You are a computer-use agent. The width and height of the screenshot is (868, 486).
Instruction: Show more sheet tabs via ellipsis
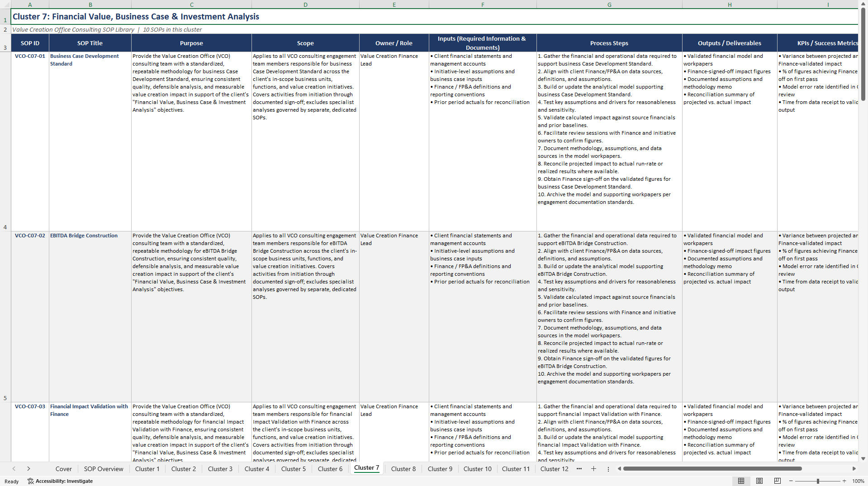(579, 469)
